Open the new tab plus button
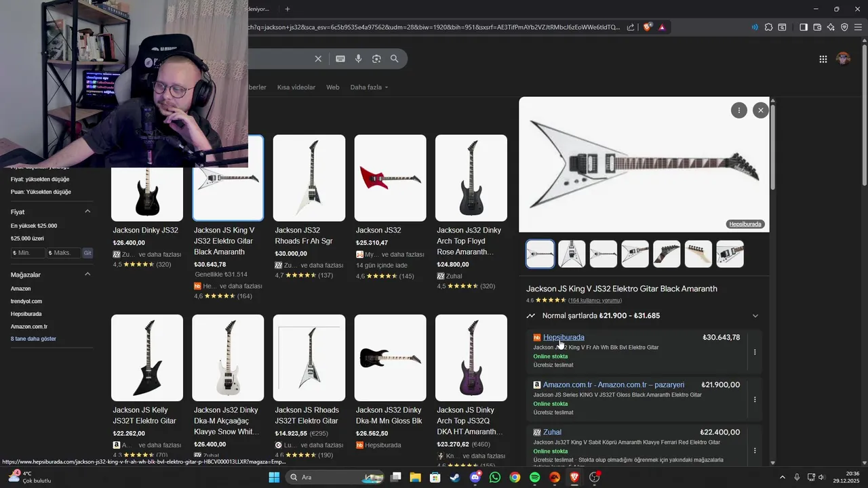 tap(288, 9)
